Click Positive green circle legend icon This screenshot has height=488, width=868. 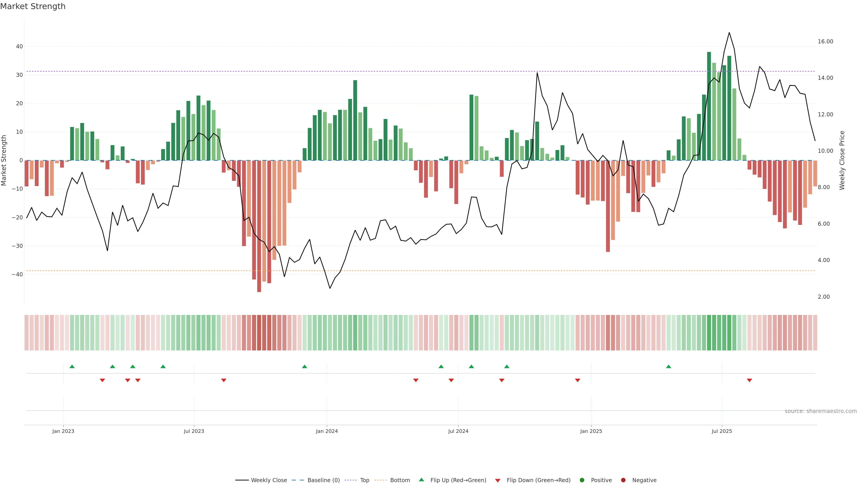coord(582,480)
